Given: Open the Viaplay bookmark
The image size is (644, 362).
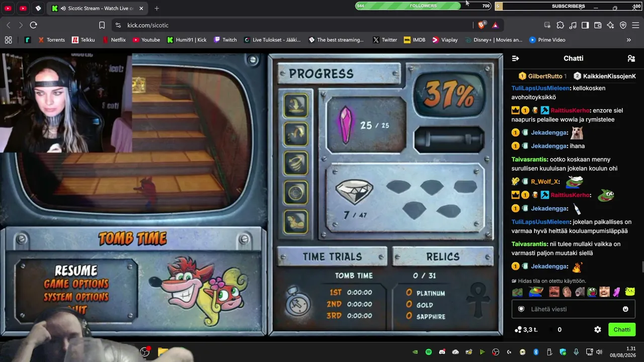Looking at the screenshot, I should point(445,40).
